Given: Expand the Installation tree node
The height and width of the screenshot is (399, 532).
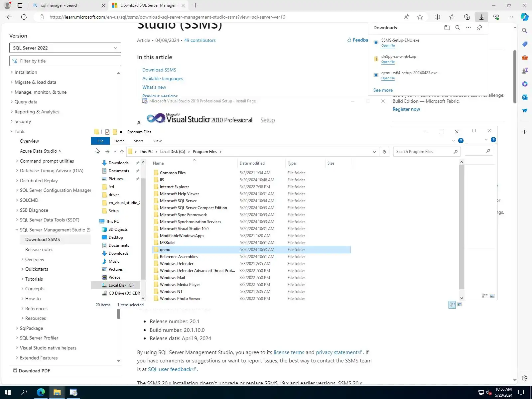Looking at the screenshot, I should point(12,72).
